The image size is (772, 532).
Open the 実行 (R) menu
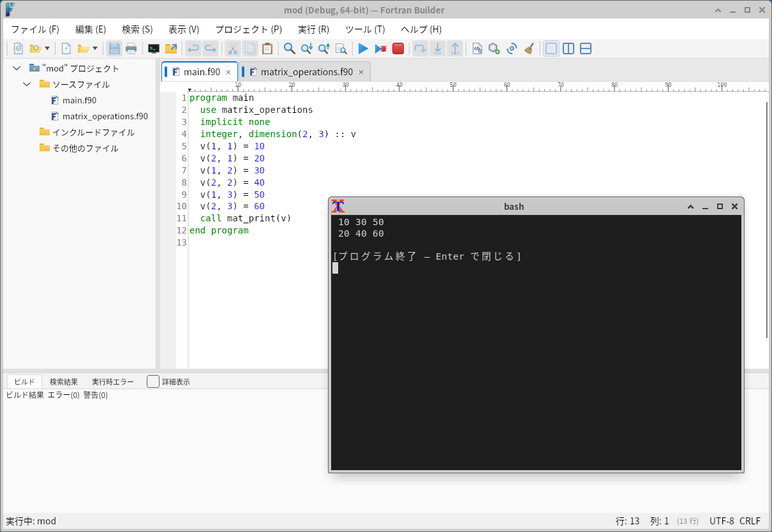(313, 29)
